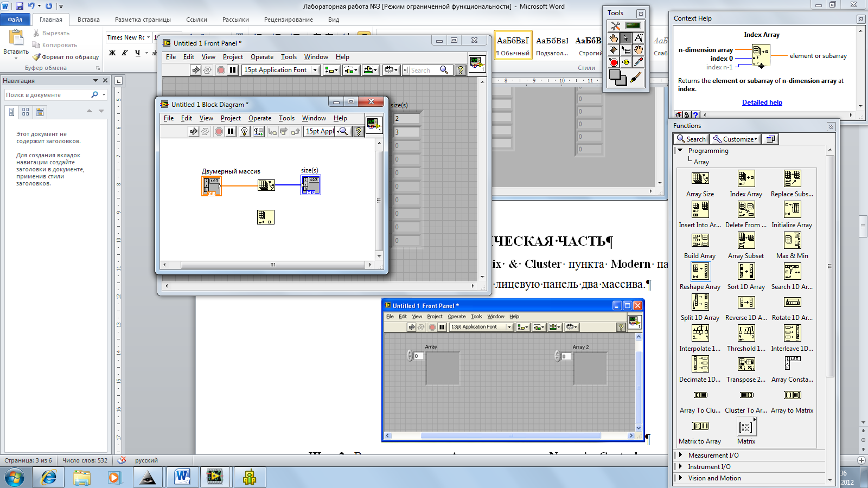
Task: Open Project menu in Front Panel window
Action: tap(233, 57)
